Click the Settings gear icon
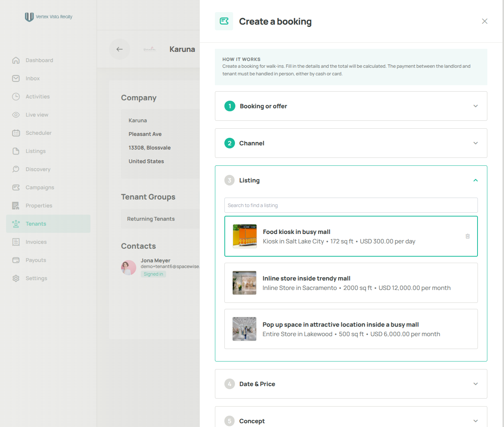The image size is (504, 427). pyautogui.click(x=16, y=278)
